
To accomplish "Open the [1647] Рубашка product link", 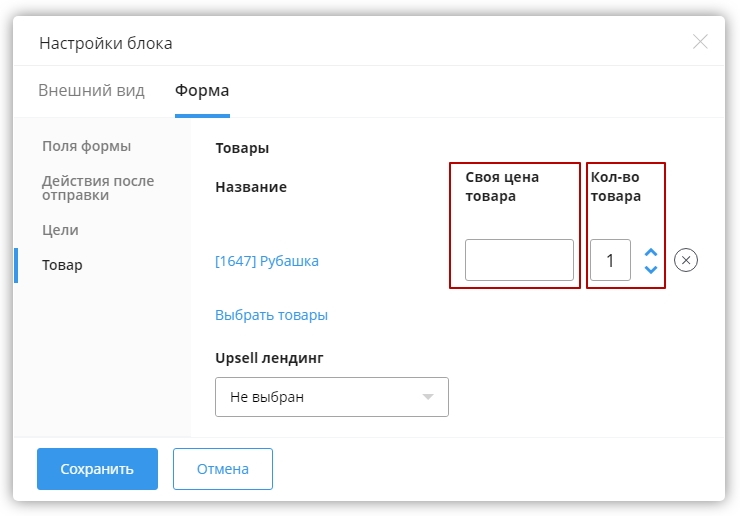I will pyautogui.click(x=267, y=261).
